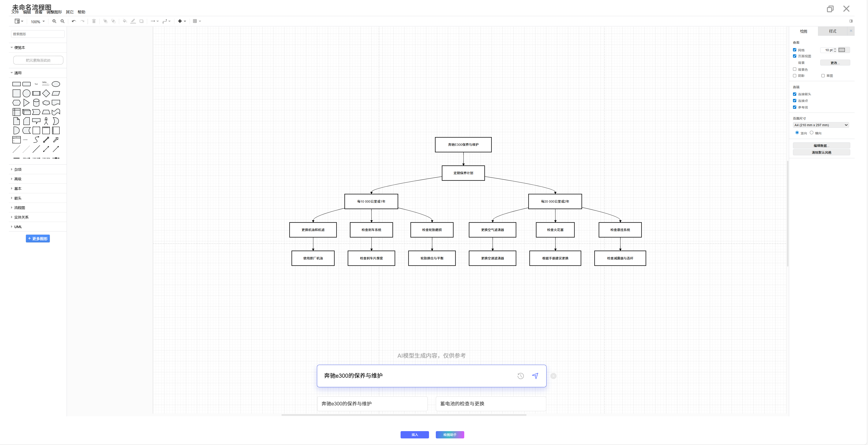868x445 pixels.
Task: Click the delete trash icon
Action: pyautogui.click(x=94, y=21)
